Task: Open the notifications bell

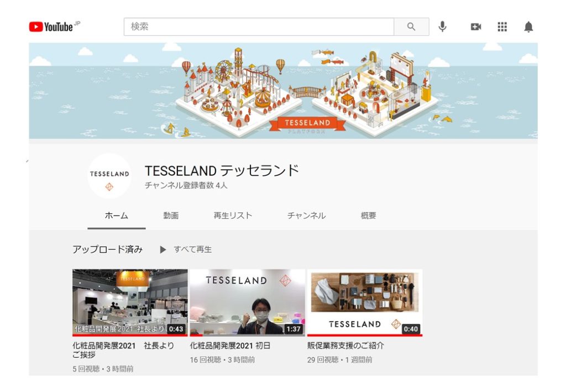Action: click(528, 27)
